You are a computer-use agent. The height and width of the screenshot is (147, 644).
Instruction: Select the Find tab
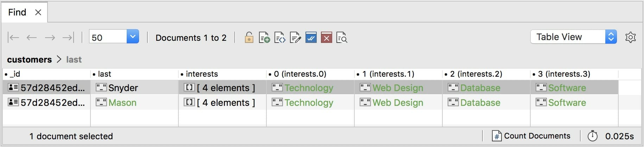click(17, 12)
